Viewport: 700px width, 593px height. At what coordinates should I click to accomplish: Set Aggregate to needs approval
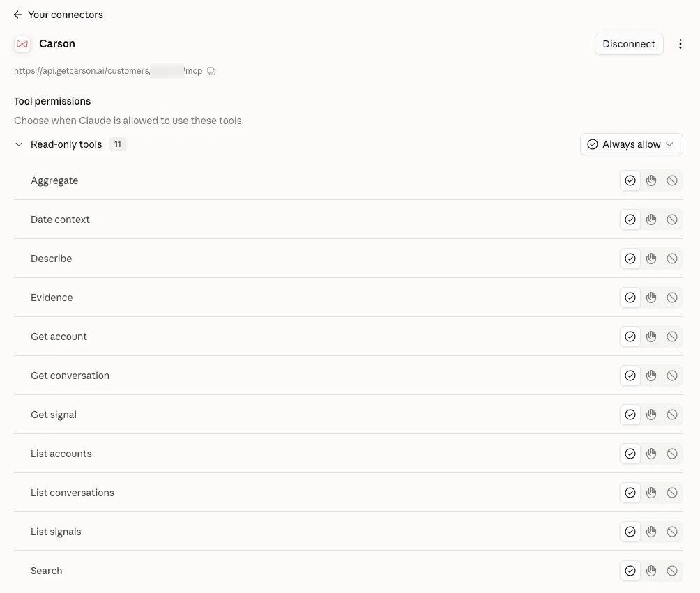pyautogui.click(x=651, y=180)
